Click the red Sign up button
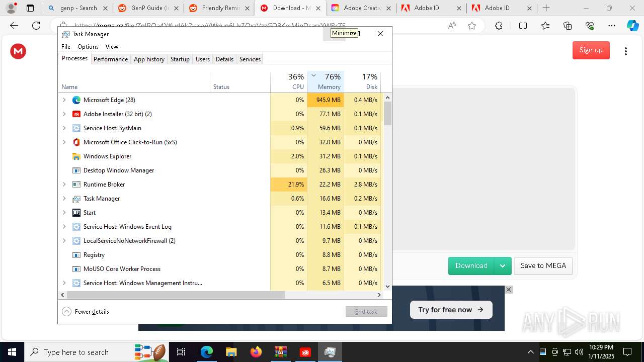The height and width of the screenshot is (362, 644). pyautogui.click(x=591, y=50)
